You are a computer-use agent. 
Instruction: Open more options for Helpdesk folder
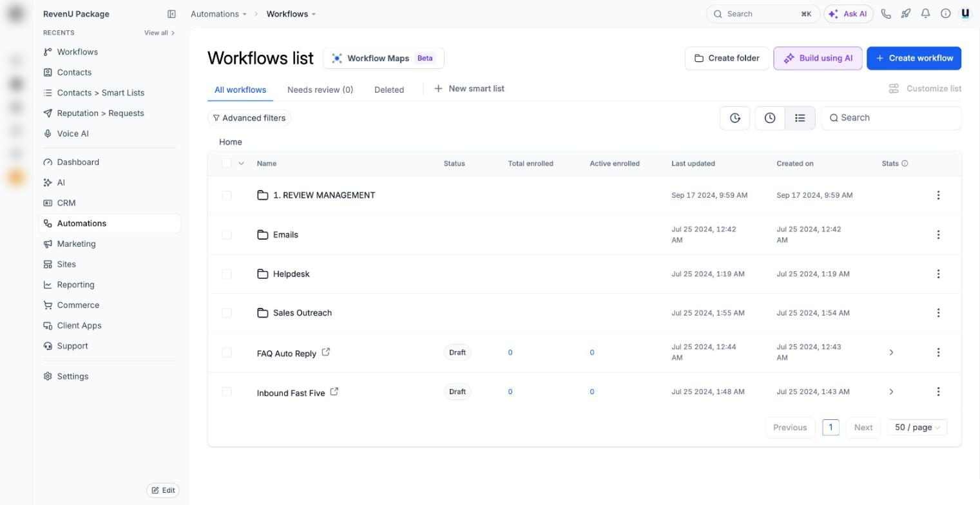938,274
